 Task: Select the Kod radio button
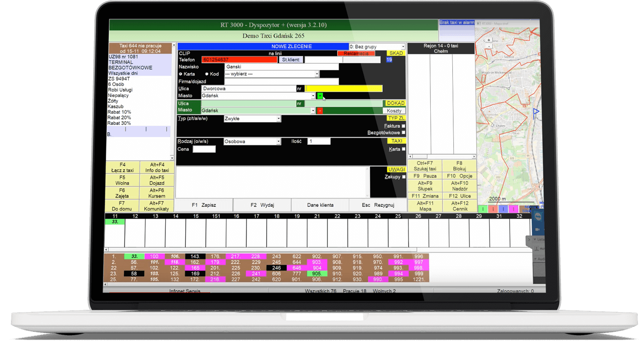207,74
